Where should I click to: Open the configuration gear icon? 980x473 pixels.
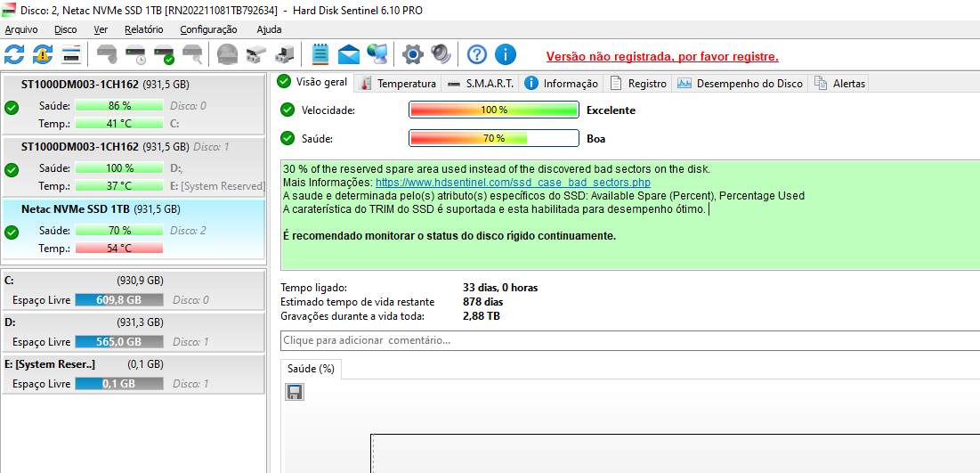coord(411,54)
